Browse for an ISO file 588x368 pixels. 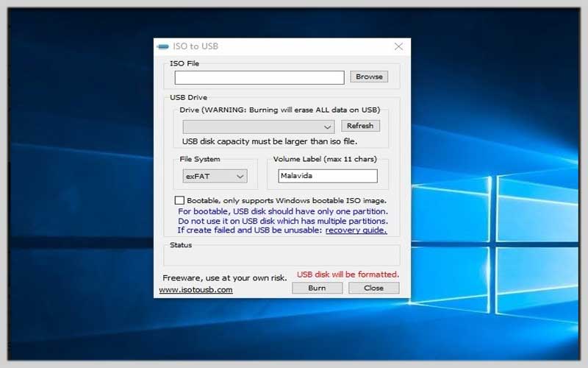tap(369, 77)
